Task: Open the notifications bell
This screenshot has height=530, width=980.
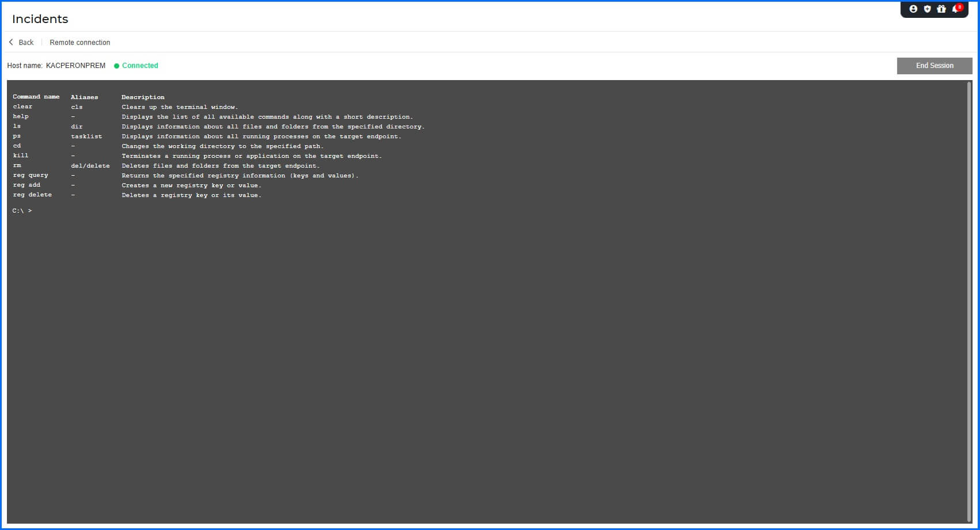Action: click(956, 9)
